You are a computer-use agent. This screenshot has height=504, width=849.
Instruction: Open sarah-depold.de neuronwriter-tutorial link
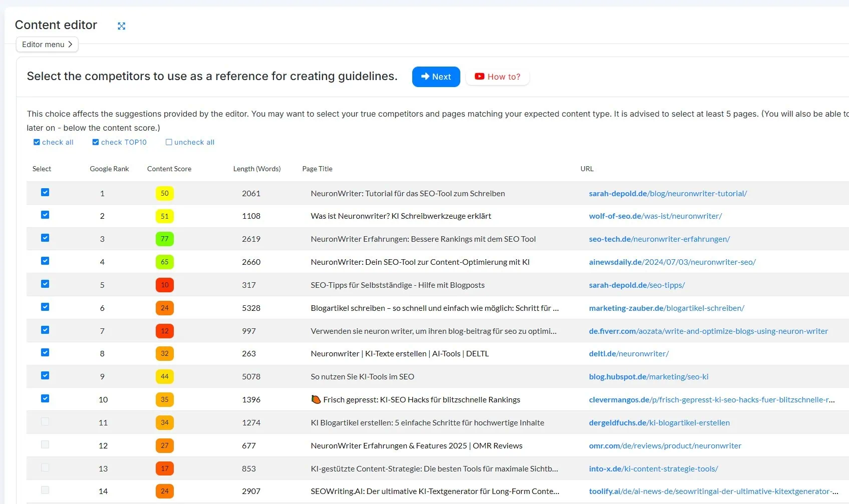point(668,193)
